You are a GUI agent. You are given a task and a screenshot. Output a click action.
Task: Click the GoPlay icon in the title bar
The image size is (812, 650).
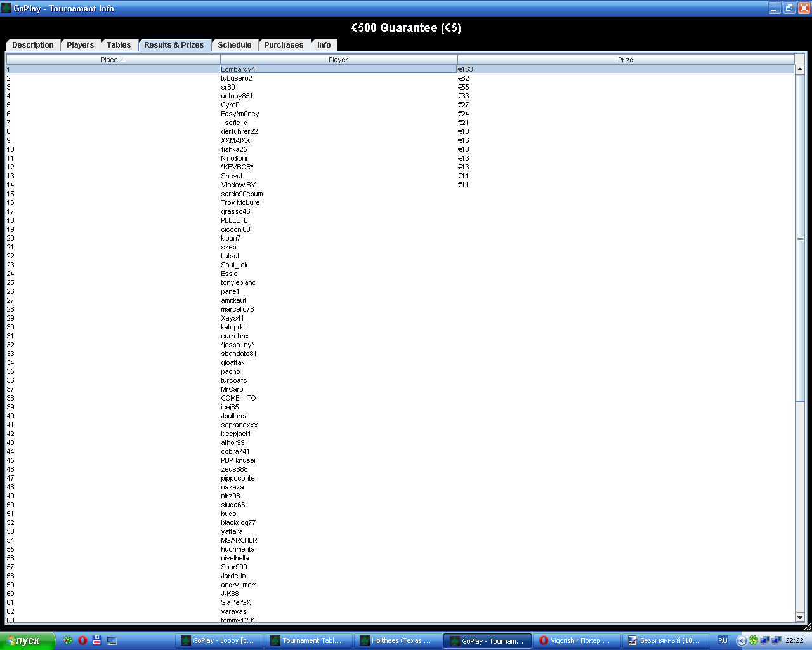pos(6,8)
